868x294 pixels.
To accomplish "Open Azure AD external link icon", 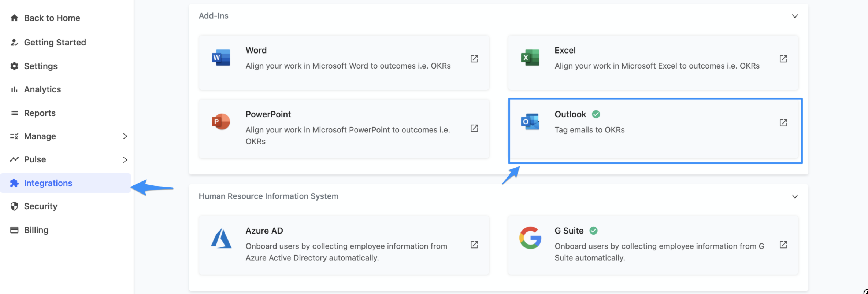I will (474, 245).
